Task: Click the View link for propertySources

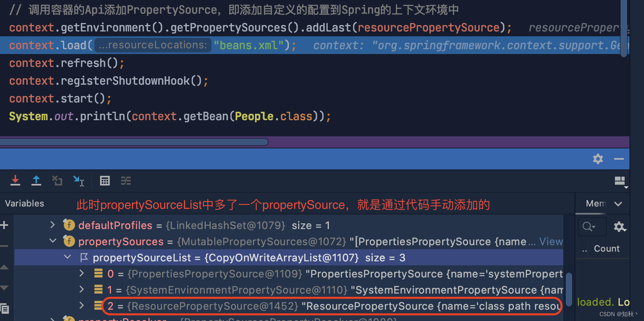Action: (551, 242)
